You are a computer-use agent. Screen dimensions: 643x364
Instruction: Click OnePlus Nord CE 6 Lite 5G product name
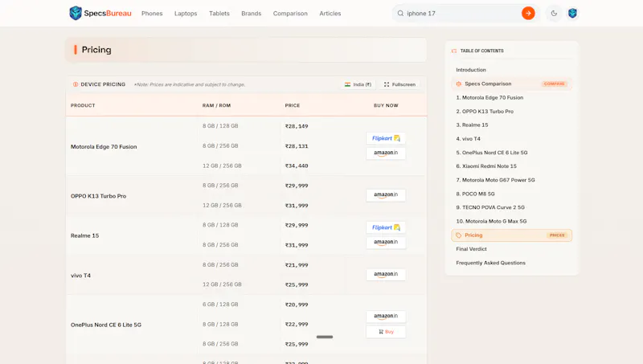point(106,325)
